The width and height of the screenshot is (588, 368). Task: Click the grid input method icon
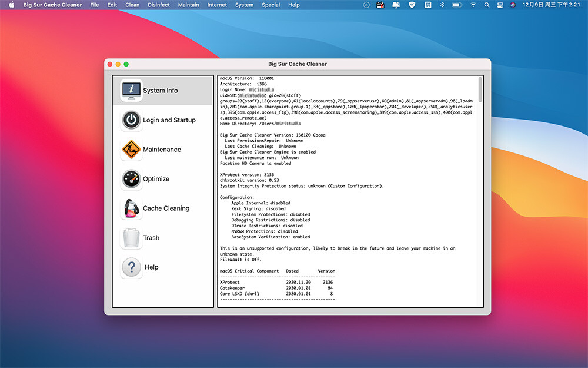[427, 5]
